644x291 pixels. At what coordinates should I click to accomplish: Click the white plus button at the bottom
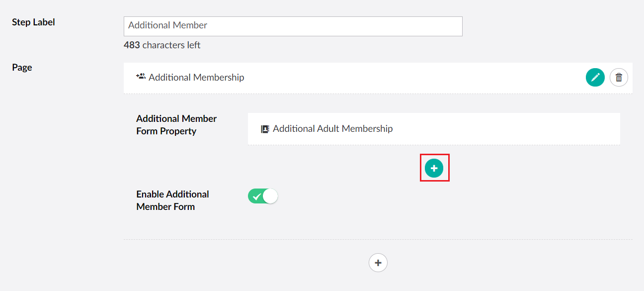click(x=378, y=262)
